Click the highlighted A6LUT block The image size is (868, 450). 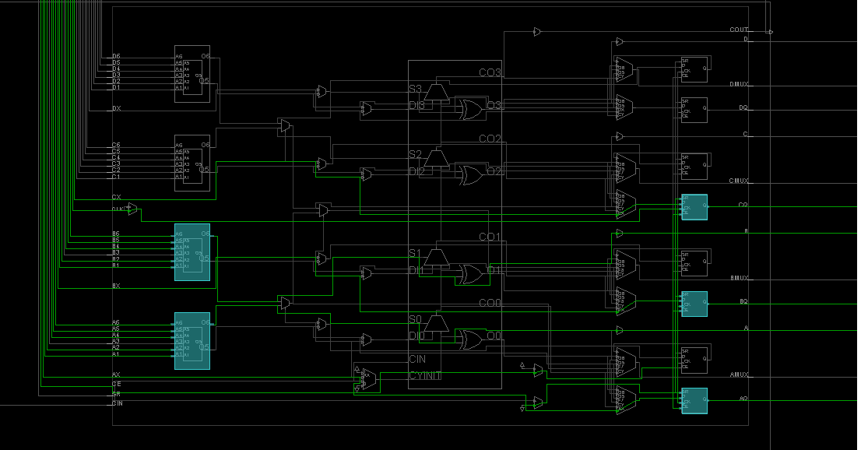(191, 341)
